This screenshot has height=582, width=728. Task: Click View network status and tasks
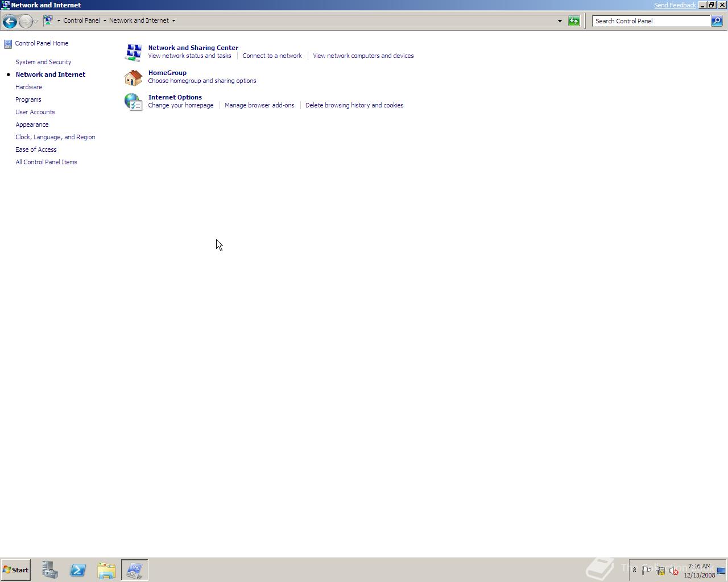tap(189, 56)
